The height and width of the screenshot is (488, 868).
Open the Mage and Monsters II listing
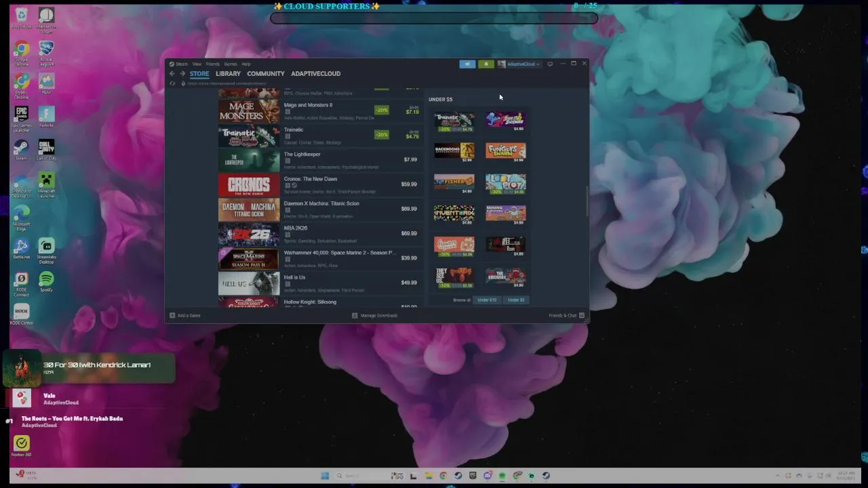tap(319, 111)
